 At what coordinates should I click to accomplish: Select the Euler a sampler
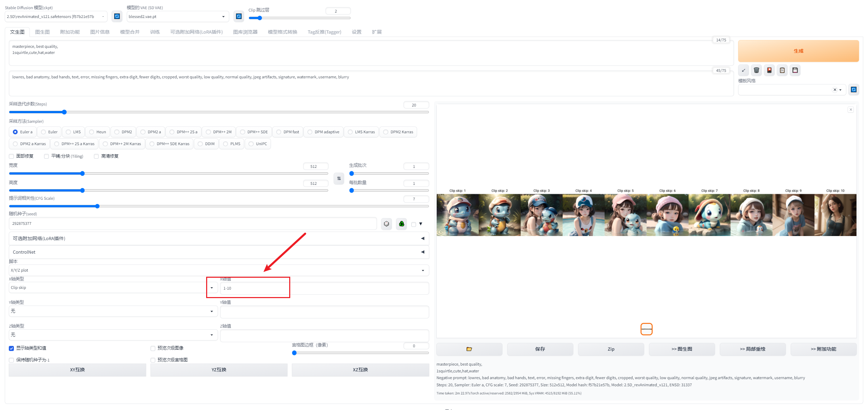point(23,132)
